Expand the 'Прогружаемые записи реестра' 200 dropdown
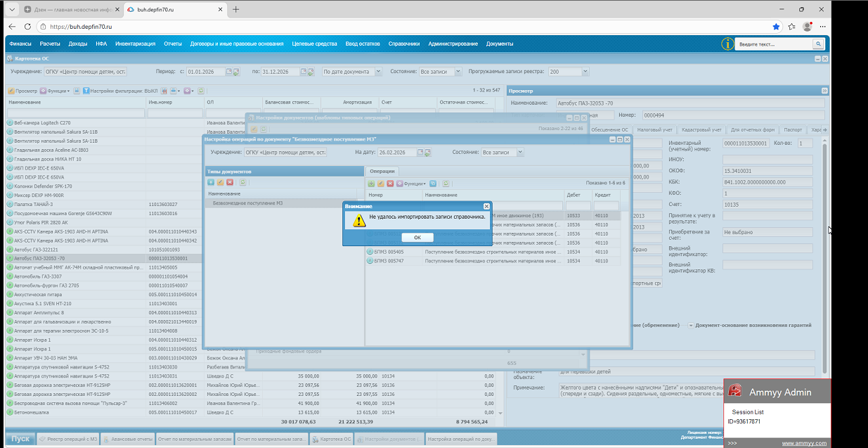This screenshot has width=868, height=448. [585, 72]
